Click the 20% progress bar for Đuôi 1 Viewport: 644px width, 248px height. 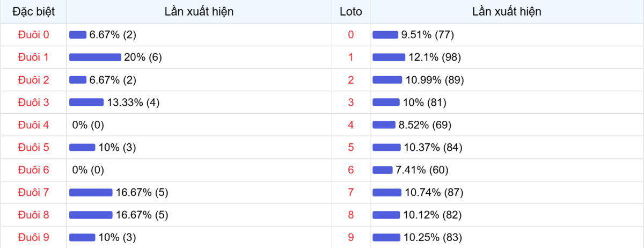(95, 57)
